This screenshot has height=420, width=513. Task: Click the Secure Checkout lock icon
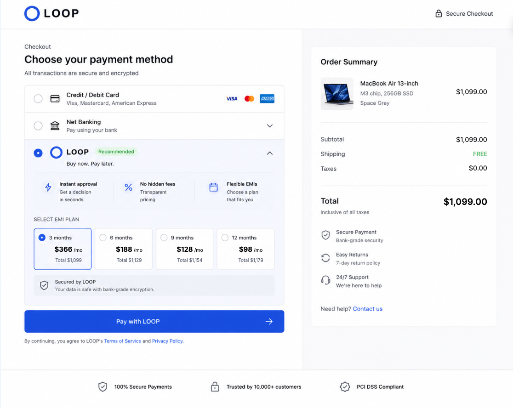439,13
